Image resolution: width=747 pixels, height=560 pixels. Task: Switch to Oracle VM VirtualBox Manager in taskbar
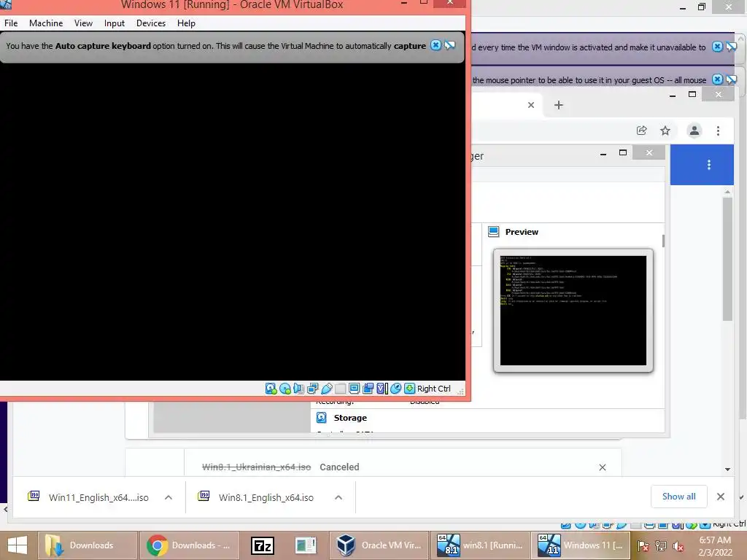[x=379, y=545]
